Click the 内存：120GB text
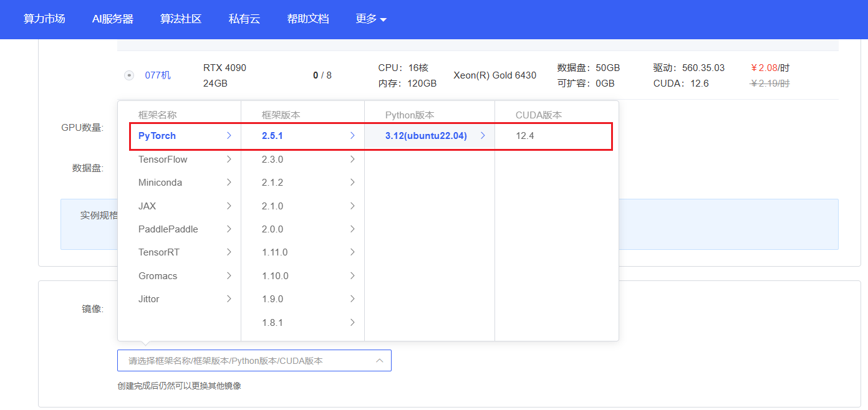 [x=407, y=83]
